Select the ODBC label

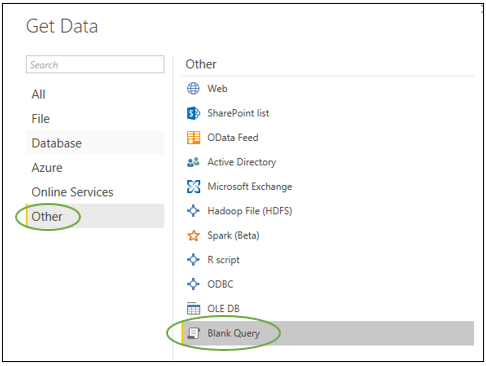coord(220,284)
